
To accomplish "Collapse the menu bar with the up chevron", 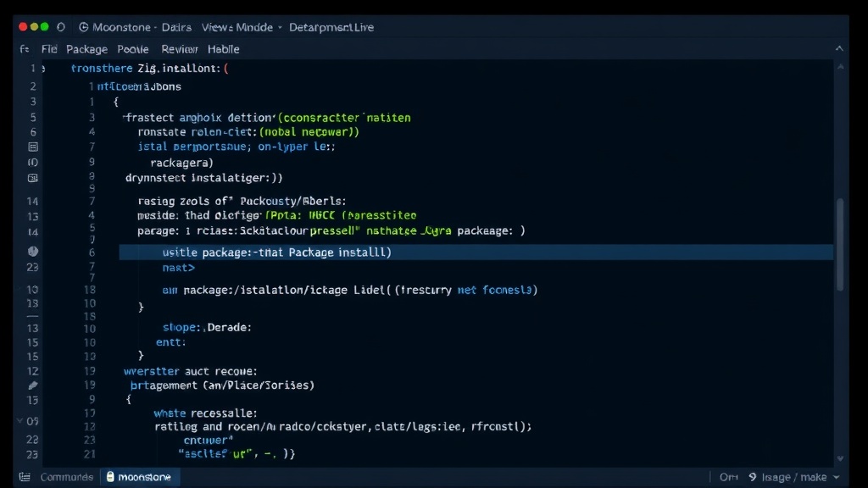I will click(x=839, y=48).
